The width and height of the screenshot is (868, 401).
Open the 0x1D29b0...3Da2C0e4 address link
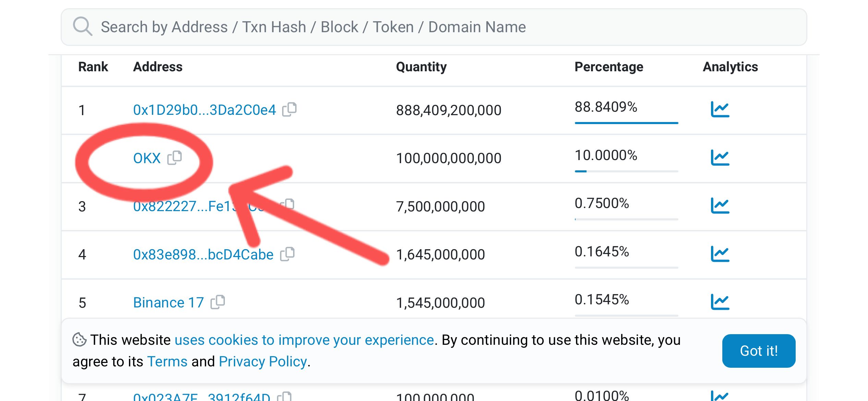pyautogui.click(x=204, y=110)
